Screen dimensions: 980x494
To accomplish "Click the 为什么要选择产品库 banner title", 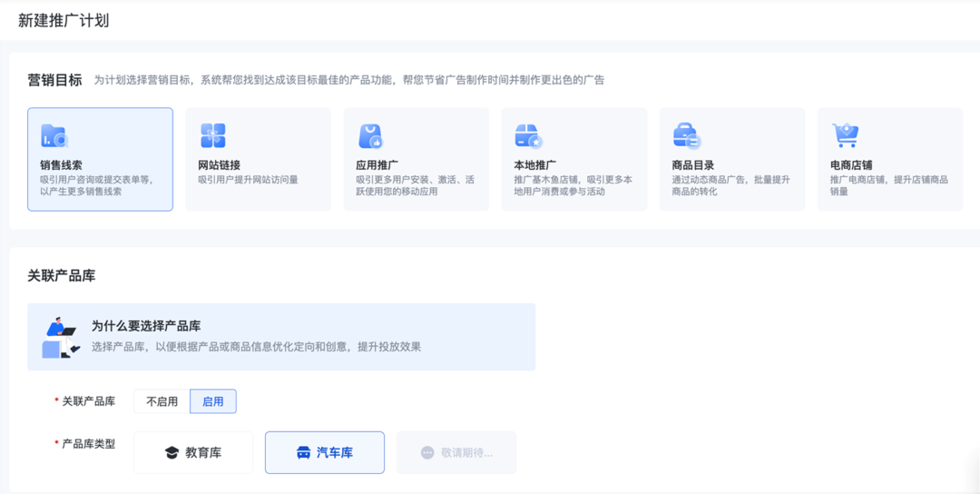I will 146,326.
